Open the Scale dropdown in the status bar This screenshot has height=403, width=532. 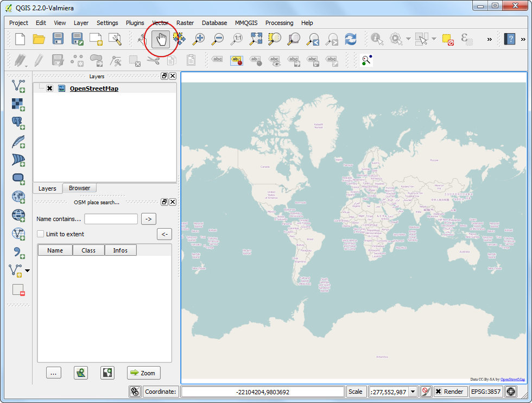[x=413, y=392]
